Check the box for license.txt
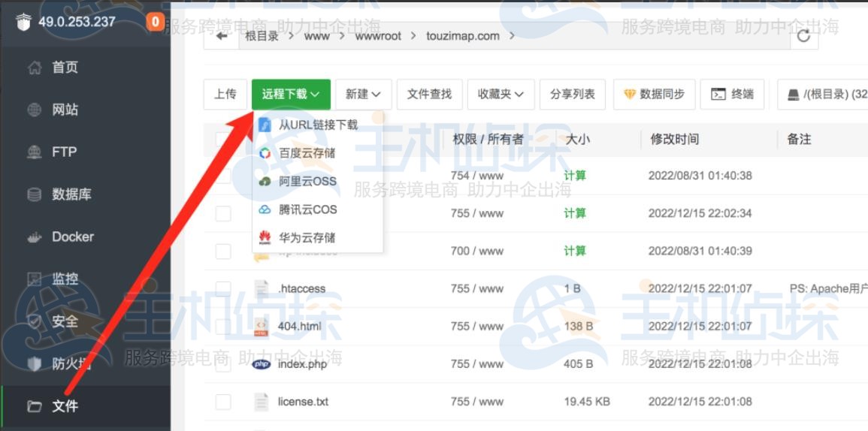 coord(223,402)
